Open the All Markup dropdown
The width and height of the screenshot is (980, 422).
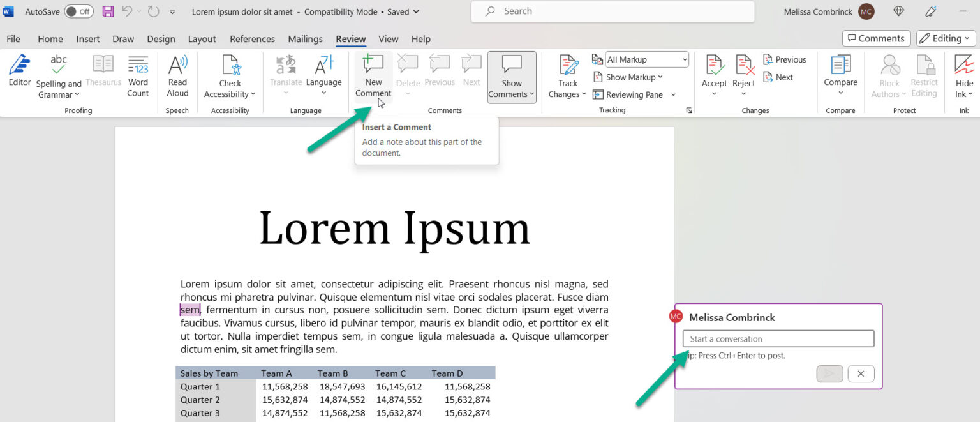click(647, 59)
